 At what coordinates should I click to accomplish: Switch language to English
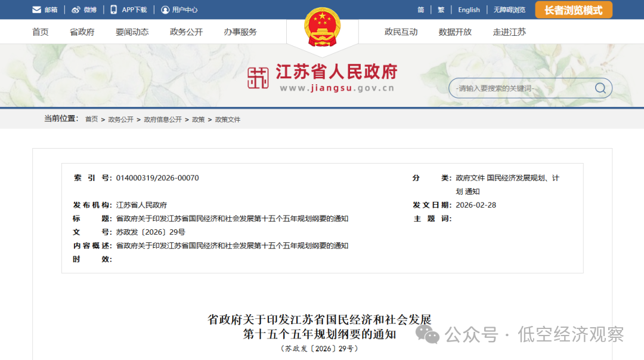(x=469, y=10)
